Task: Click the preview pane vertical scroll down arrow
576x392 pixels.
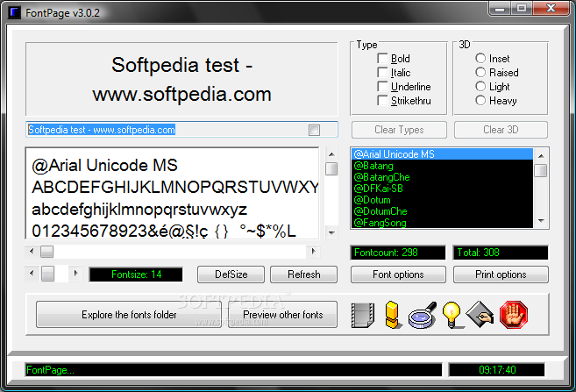Action: [331, 232]
